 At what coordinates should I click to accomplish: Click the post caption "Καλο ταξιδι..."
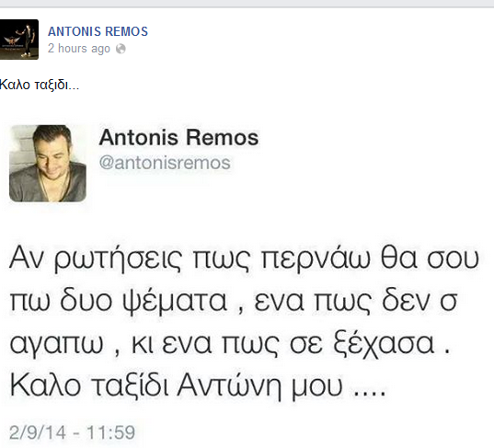coord(40,85)
